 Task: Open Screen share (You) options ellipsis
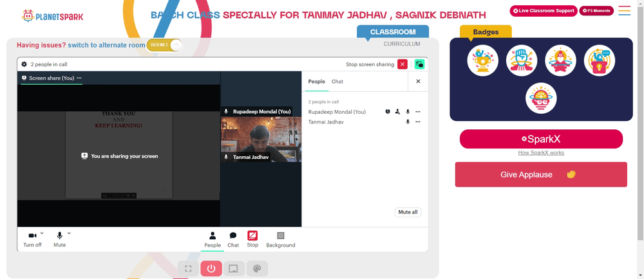coord(79,78)
